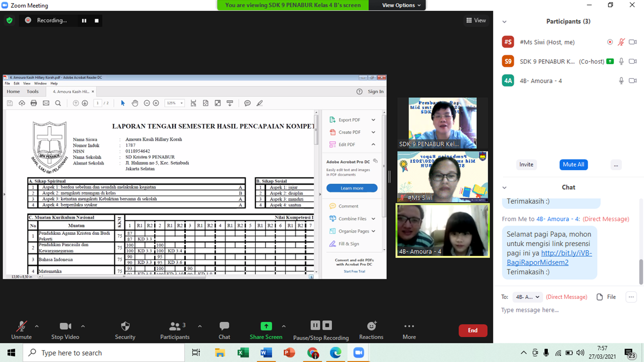This screenshot has width=644, height=362.
Task: Click the encryption shield icon in Zoom
Action: [x=9, y=21]
